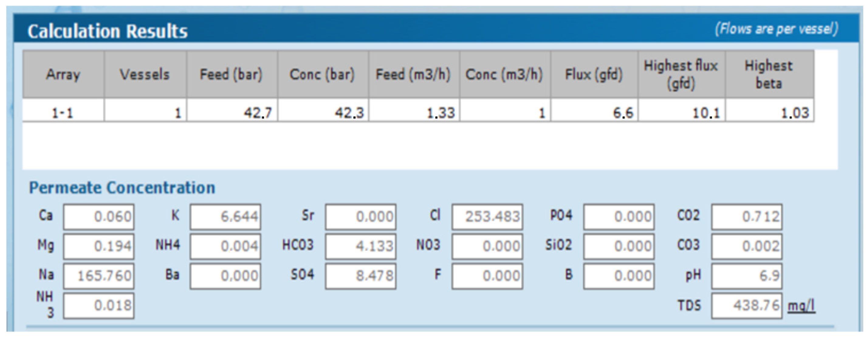The height and width of the screenshot is (338, 868).
Task: Click the Cl concentration field 253.483
Action: coord(487,217)
